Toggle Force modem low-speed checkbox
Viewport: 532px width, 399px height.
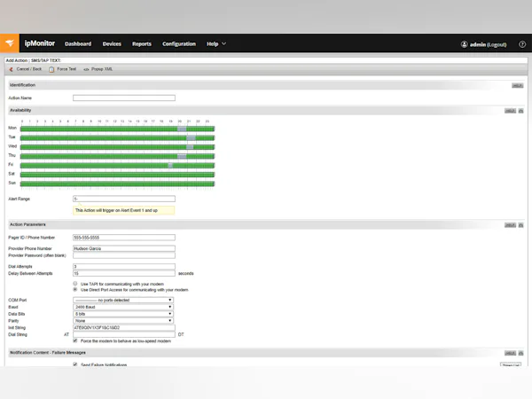point(75,340)
